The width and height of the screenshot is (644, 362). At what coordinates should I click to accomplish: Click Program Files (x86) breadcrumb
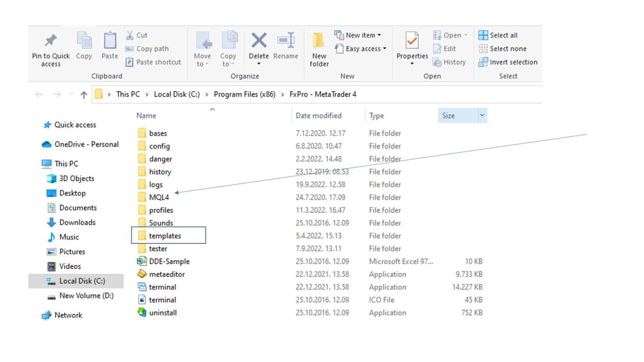[x=245, y=94]
